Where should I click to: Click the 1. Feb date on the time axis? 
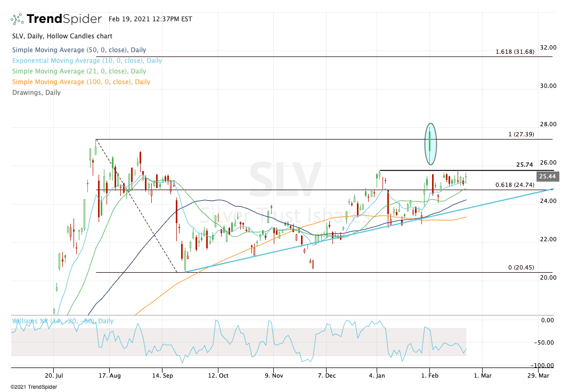[429, 375]
